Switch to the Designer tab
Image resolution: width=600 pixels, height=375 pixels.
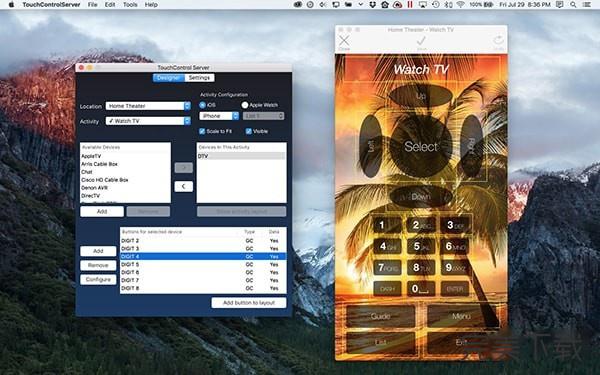(168, 78)
